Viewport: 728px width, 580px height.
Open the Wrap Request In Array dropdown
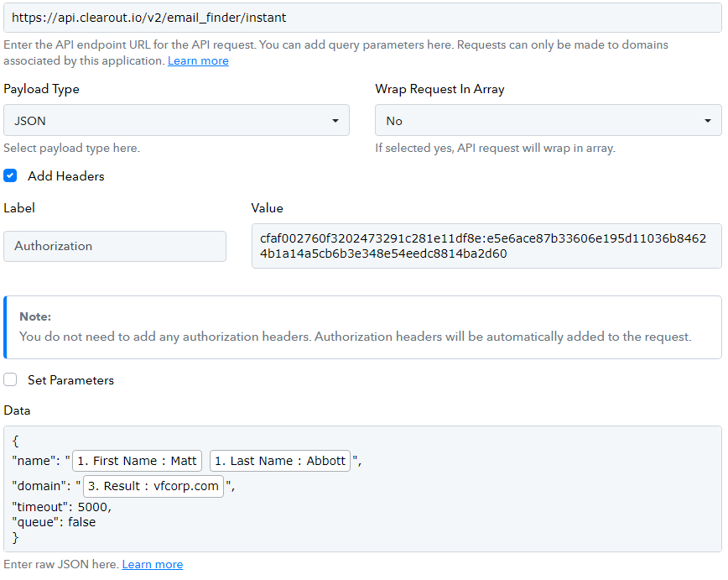point(549,120)
